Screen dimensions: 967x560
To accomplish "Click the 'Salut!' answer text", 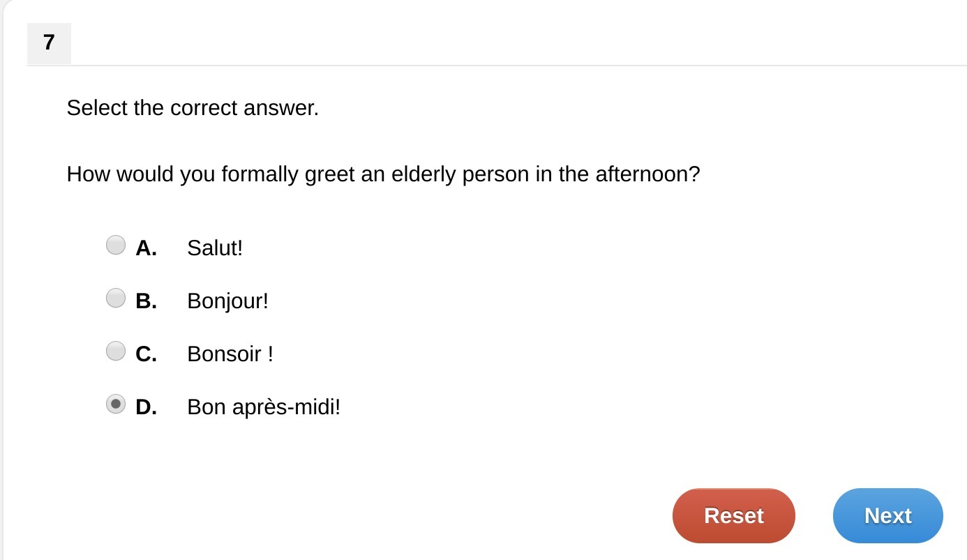I will pyautogui.click(x=215, y=248).
